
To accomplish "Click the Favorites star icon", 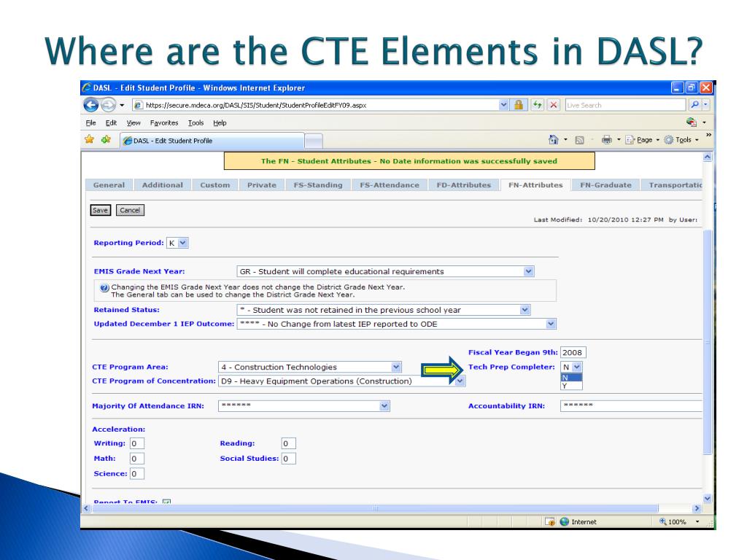I will (89, 139).
